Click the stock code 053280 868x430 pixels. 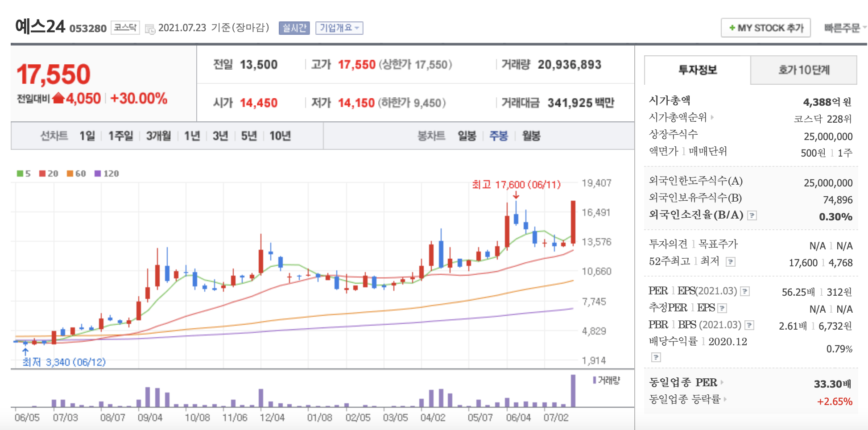(x=88, y=29)
